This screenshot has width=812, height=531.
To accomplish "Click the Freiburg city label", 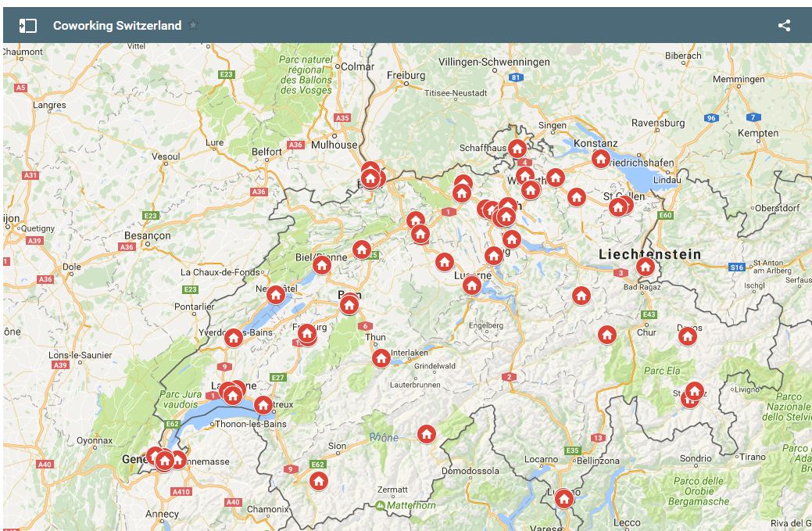I will point(406,75).
